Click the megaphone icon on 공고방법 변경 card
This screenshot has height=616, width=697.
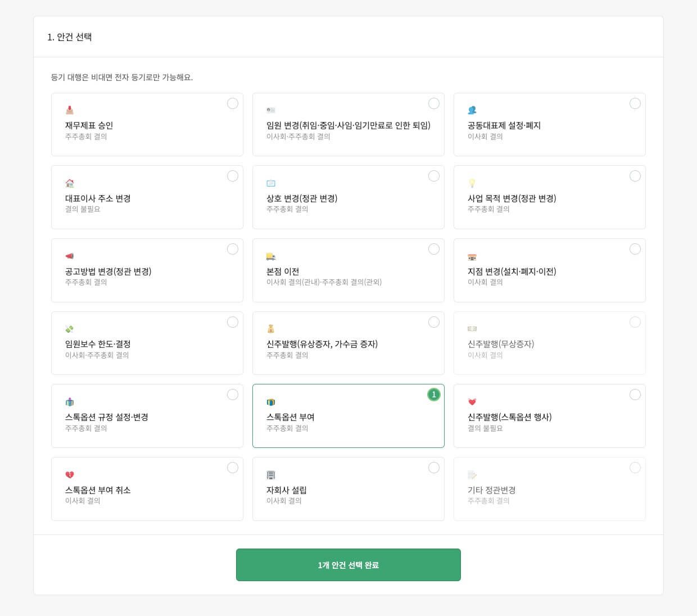[x=70, y=256]
